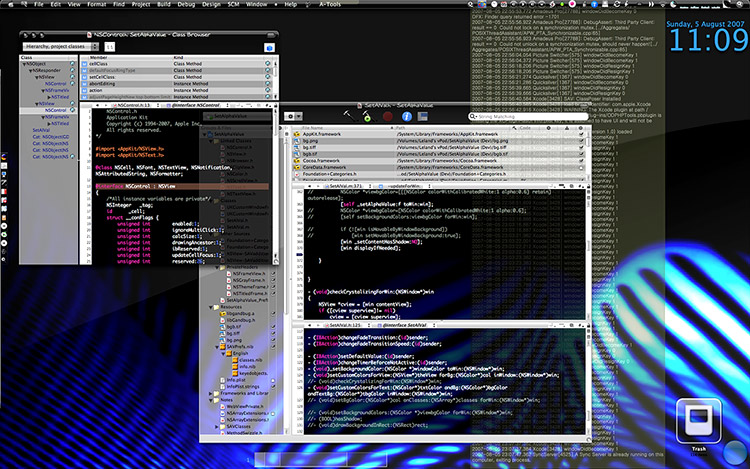Click the Build hammer icon in the Xcode toolbar

(x=349, y=115)
